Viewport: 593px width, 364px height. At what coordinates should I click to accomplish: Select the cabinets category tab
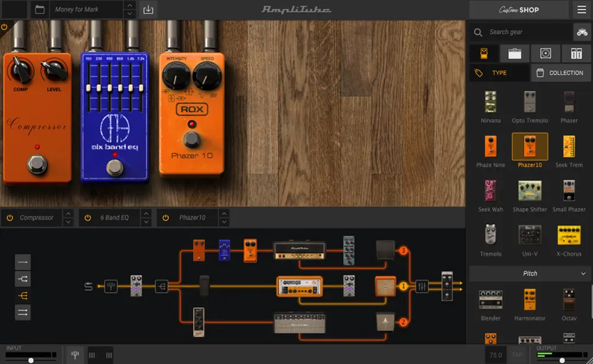point(546,53)
